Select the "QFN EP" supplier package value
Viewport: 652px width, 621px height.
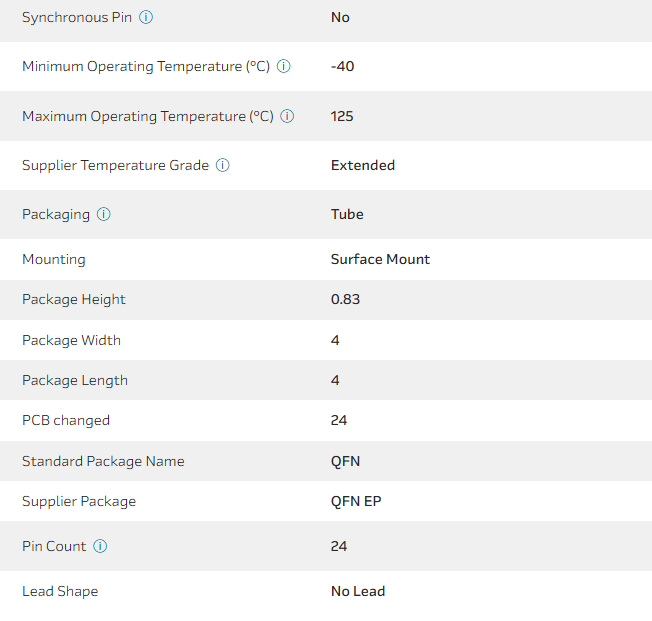(358, 501)
